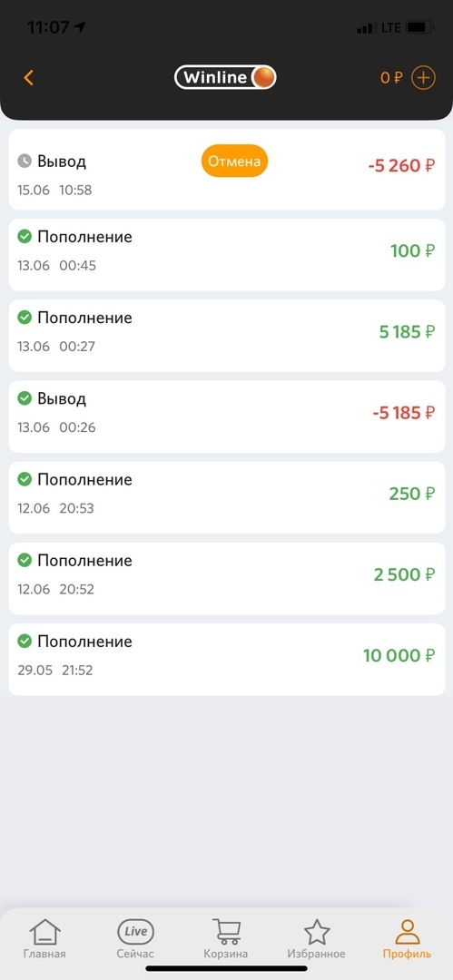Screen dimensions: 453x980
Task: Open the 10 000 ₽ Пополнение from 29.05
Action: point(227,660)
